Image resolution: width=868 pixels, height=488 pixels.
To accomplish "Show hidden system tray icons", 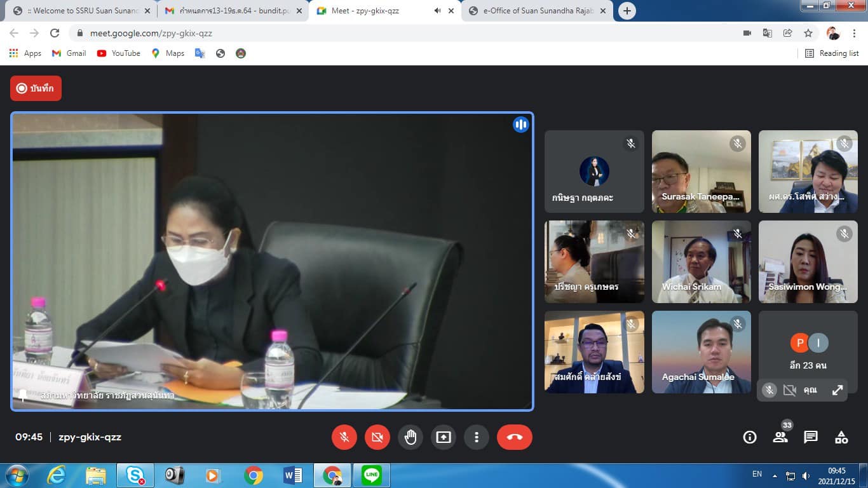I will 775,475.
